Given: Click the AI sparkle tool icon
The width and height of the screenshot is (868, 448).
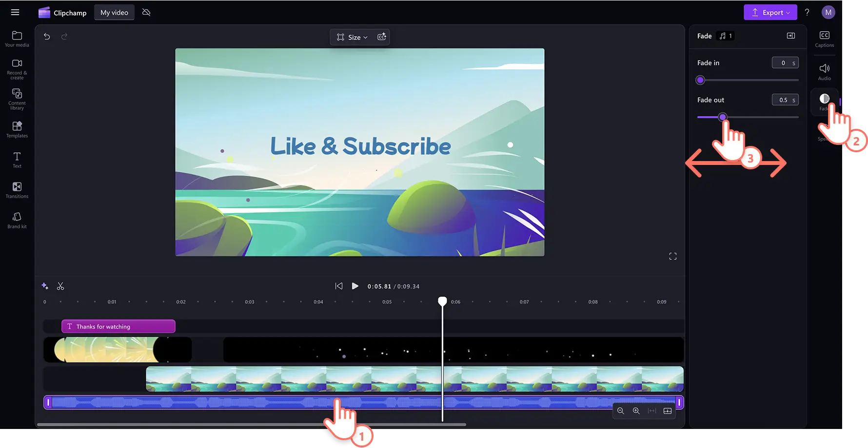Looking at the screenshot, I should point(45,286).
